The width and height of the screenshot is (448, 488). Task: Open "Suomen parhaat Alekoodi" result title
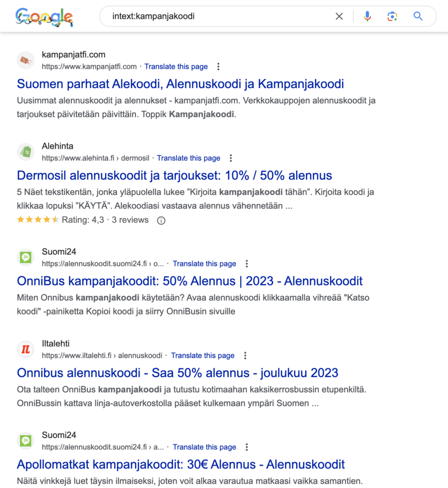(x=180, y=84)
